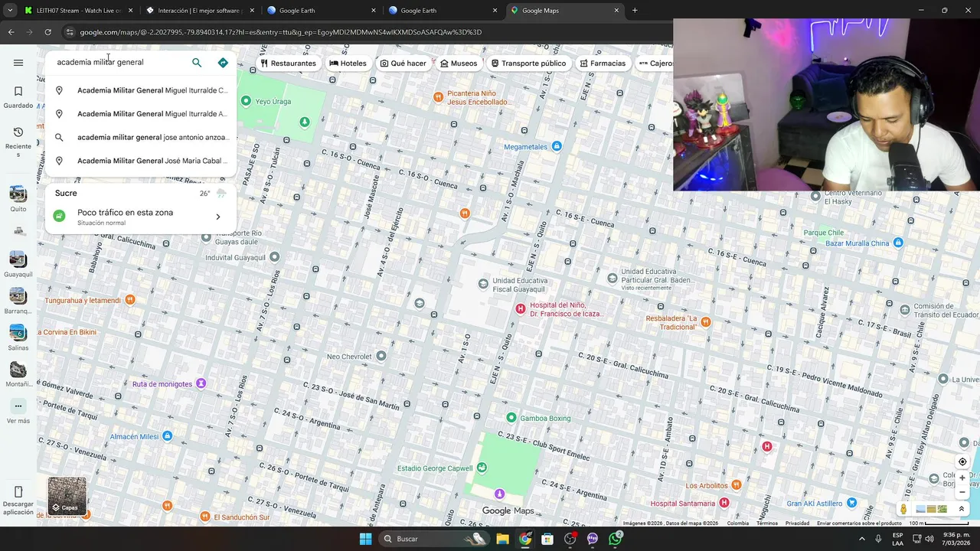980x551 pixels.
Task: Click the Hospital del Niño marker
Action: pos(521,308)
